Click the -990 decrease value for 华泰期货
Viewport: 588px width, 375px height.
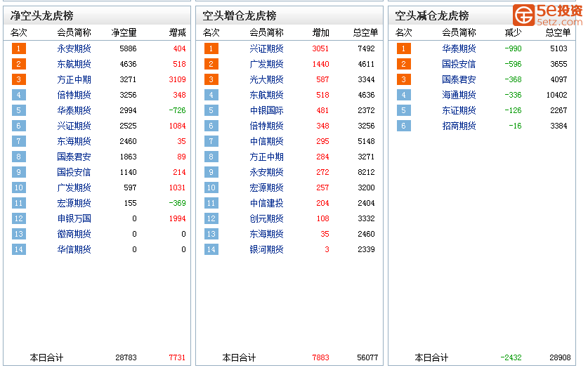click(513, 48)
